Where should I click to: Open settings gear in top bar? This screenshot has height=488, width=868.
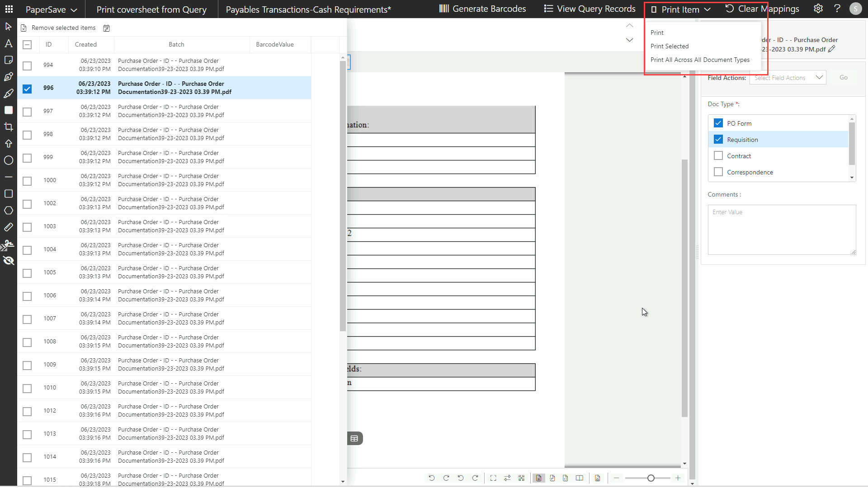click(x=818, y=9)
